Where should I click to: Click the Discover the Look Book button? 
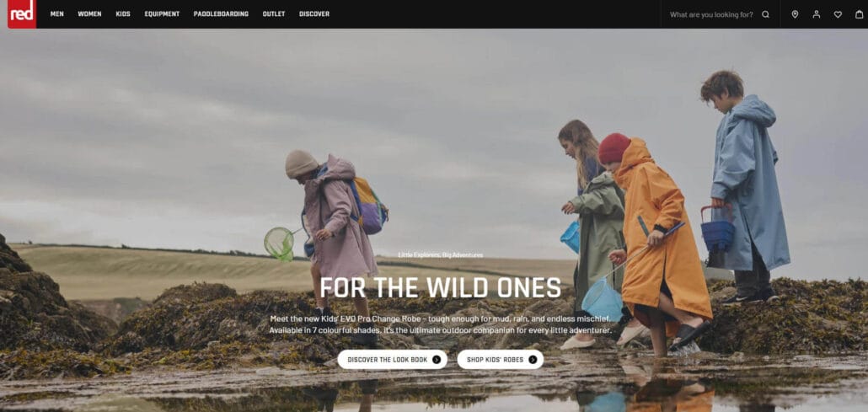click(x=393, y=360)
